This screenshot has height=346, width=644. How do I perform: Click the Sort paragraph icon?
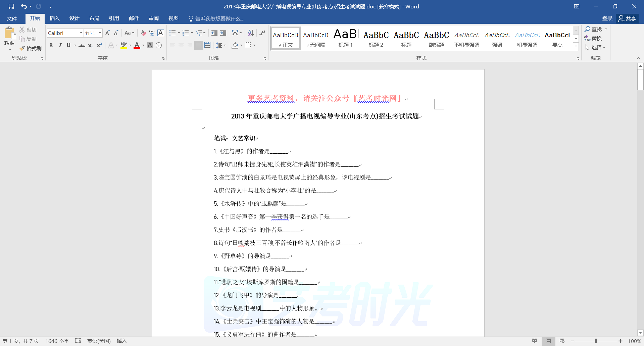(x=251, y=33)
